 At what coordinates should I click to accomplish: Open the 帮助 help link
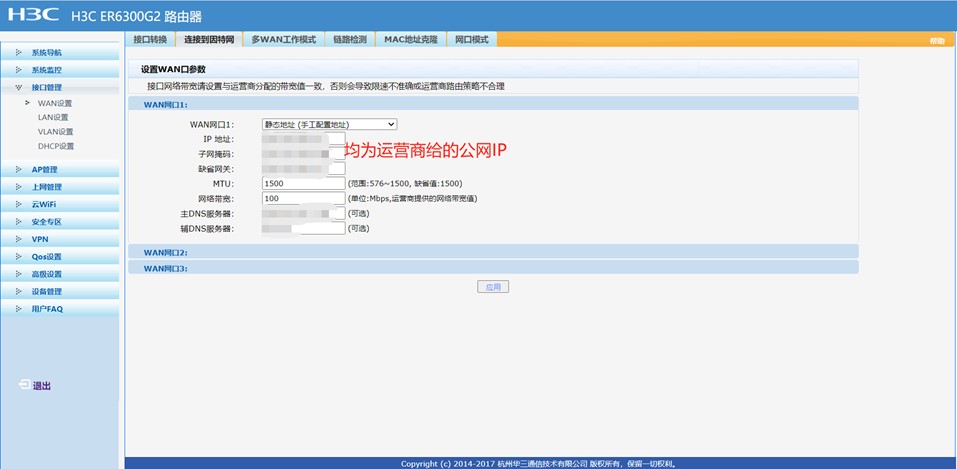pyautogui.click(x=937, y=40)
